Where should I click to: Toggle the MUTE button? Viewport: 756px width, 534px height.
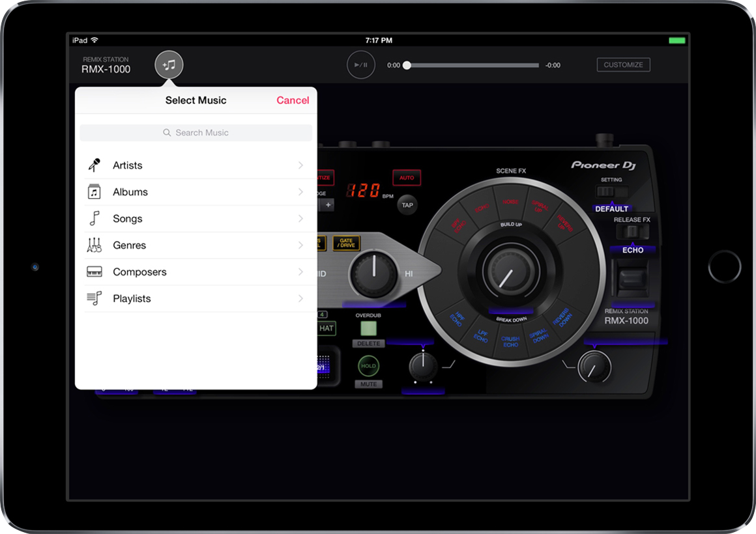point(368,384)
